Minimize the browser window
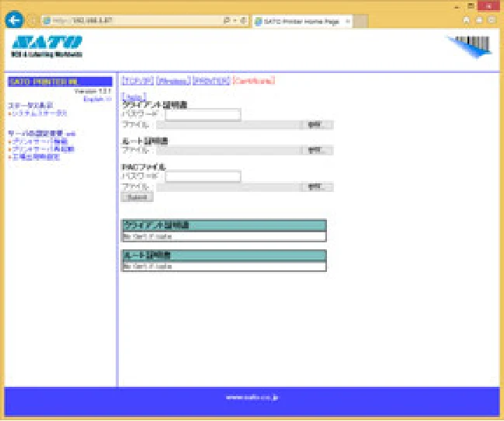Image resolution: width=504 pixels, height=421 pixels. 457,6
